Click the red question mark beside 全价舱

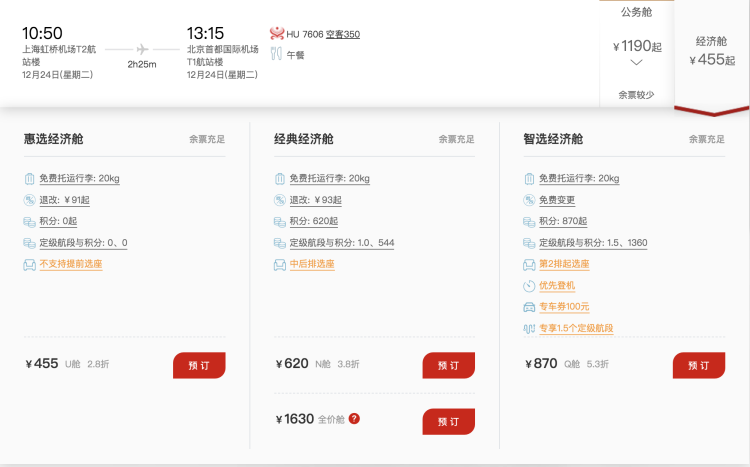pyautogui.click(x=354, y=419)
